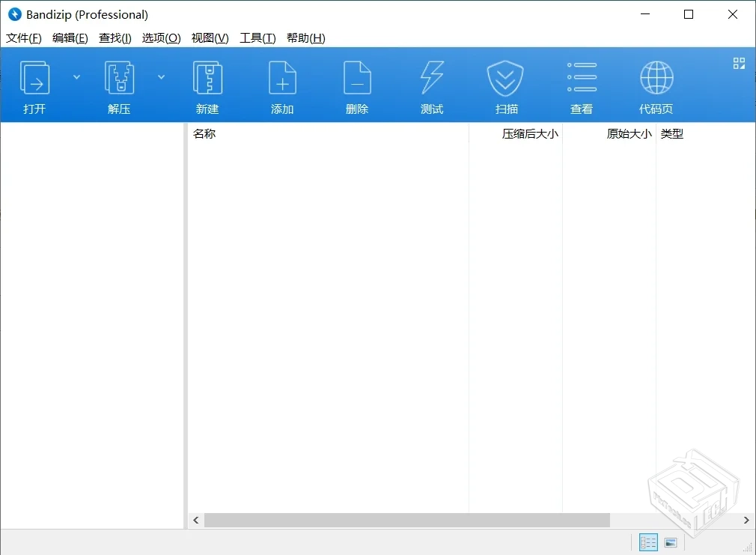Sort by the 名称 column header
Image resolution: width=756 pixels, height=555 pixels.
point(204,134)
